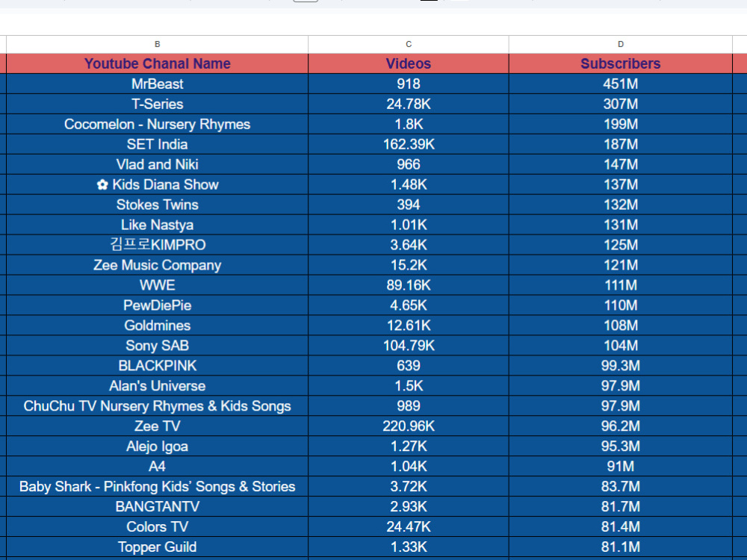Select the Sony SAB cell
This screenshot has width=747, height=560.
click(x=157, y=345)
